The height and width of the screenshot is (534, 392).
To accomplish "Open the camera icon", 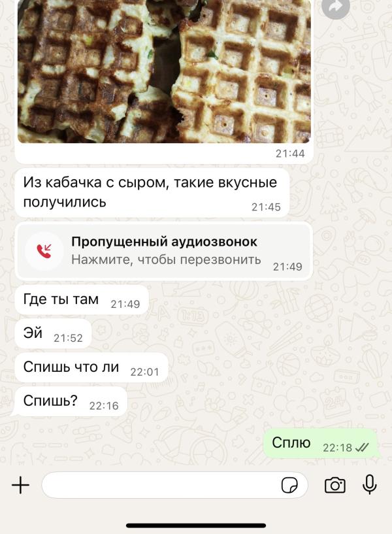I will [335, 485].
